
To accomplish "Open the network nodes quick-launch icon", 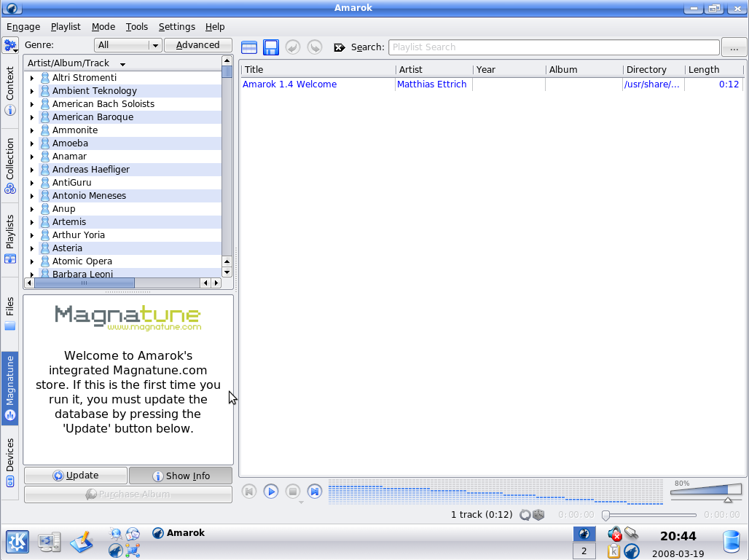I will [133, 551].
